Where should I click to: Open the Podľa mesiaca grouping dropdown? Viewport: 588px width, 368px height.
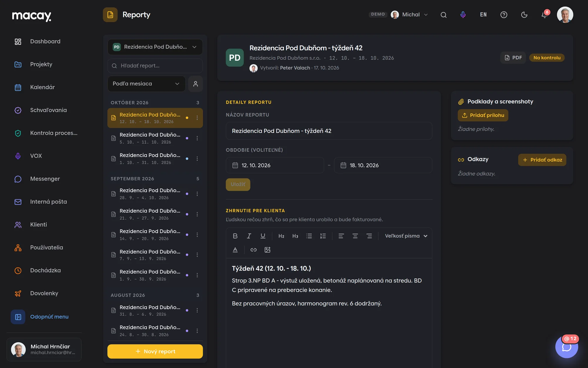pyautogui.click(x=146, y=84)
